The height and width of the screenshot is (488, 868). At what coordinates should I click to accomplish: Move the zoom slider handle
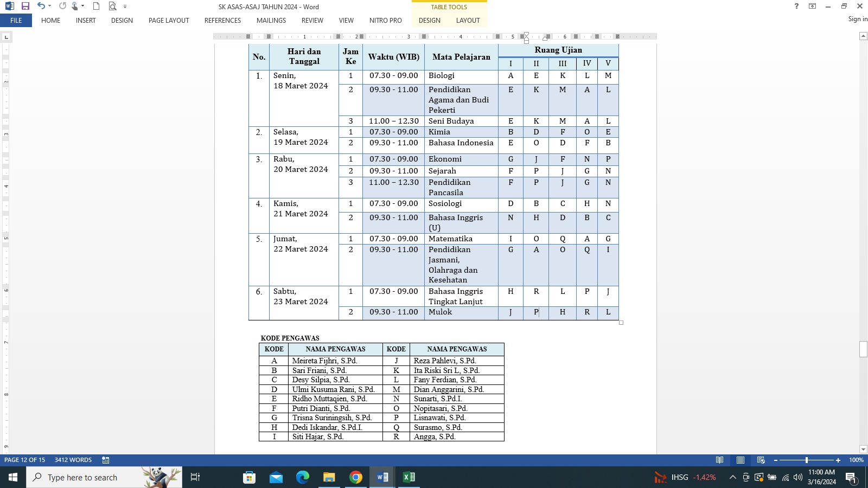[807, 460]
